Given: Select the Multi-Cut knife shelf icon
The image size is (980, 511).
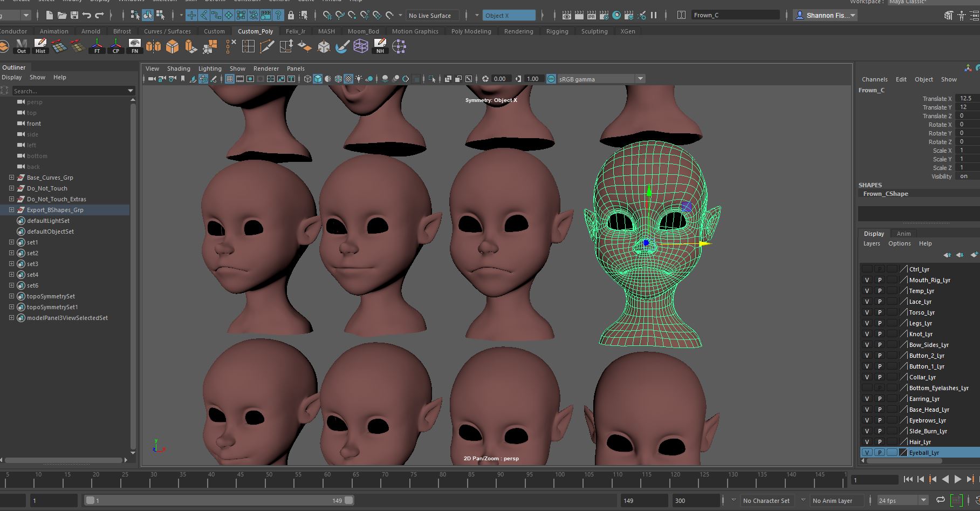Looking at the screenshot, I should point(267,46).
